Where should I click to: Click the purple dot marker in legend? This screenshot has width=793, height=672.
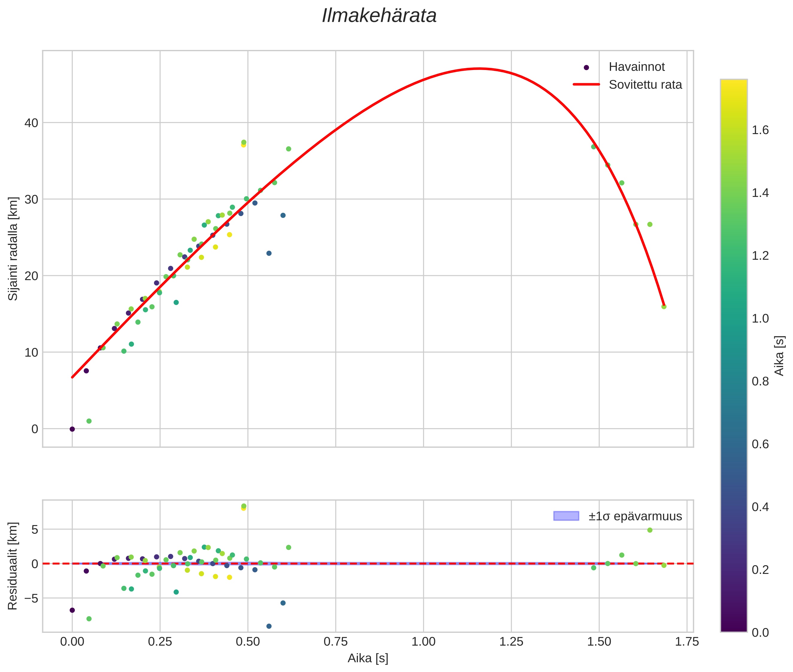click(x=587, y=67)
